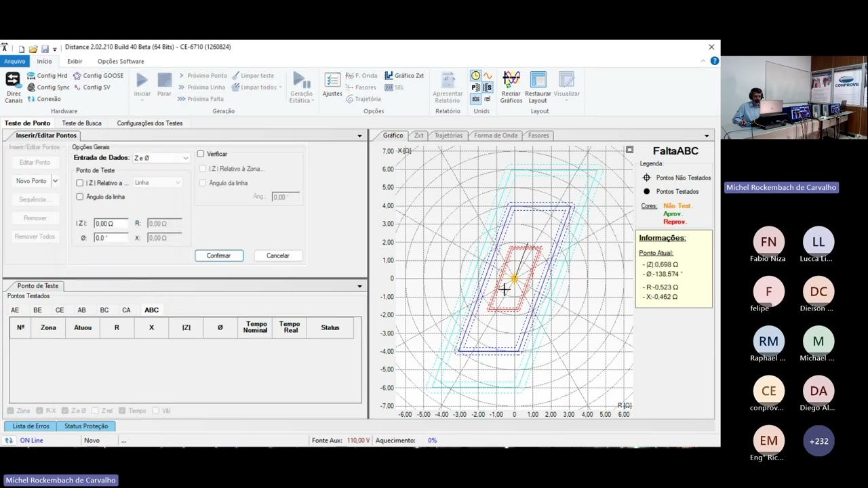Select the clock time-units icon

(x=475, y=76)
